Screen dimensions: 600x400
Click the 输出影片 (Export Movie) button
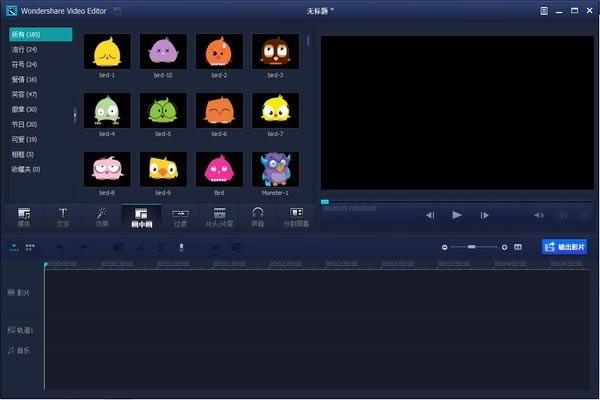[x=564, y=247]
